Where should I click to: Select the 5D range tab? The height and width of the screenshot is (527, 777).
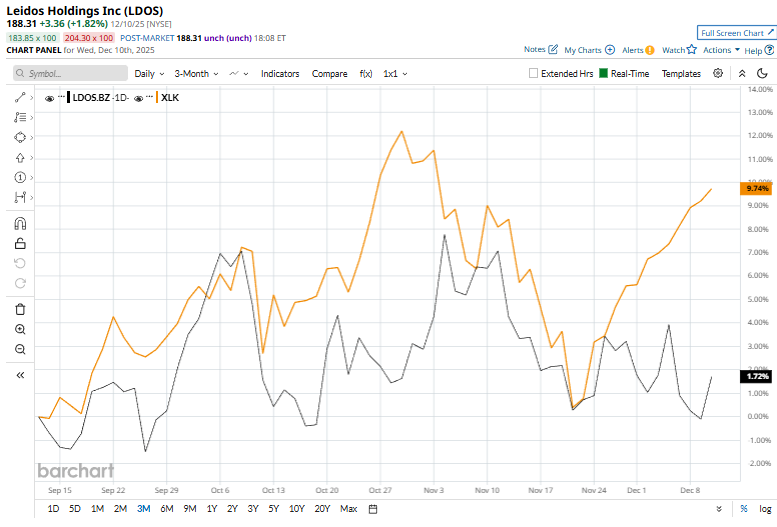click(x=75, y=509)
